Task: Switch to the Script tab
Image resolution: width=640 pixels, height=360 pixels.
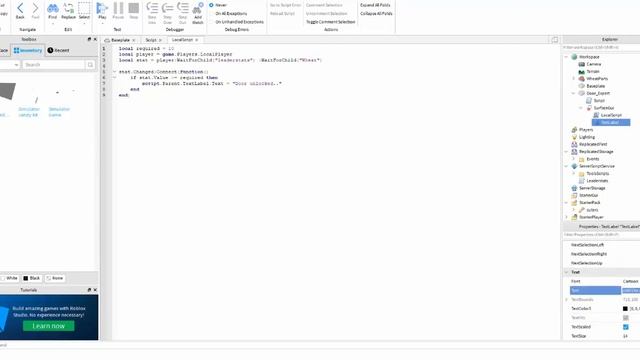Action: (151, 40)
